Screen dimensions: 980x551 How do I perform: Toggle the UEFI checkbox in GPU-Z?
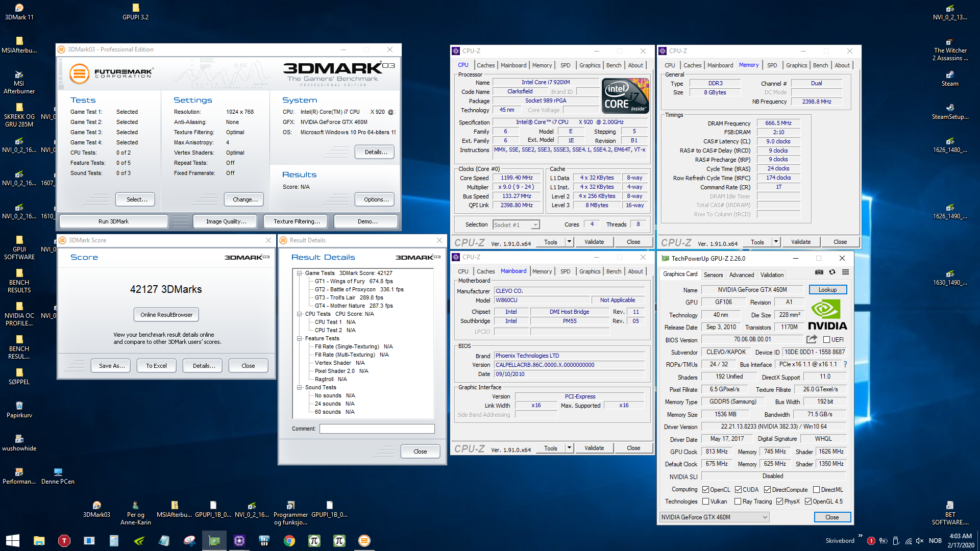826,340
